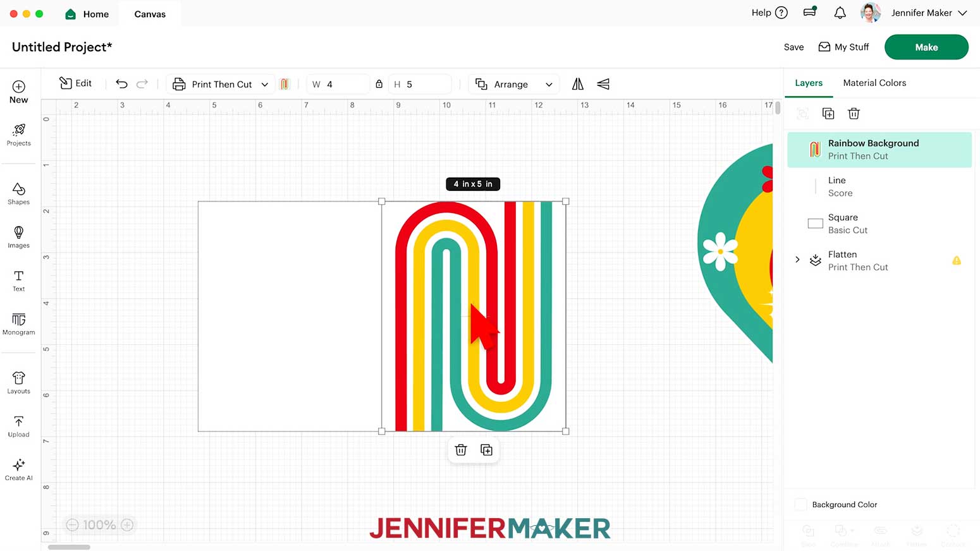Switch to the Canvas tab
The image size is (980, 551).
click(150, 14)
